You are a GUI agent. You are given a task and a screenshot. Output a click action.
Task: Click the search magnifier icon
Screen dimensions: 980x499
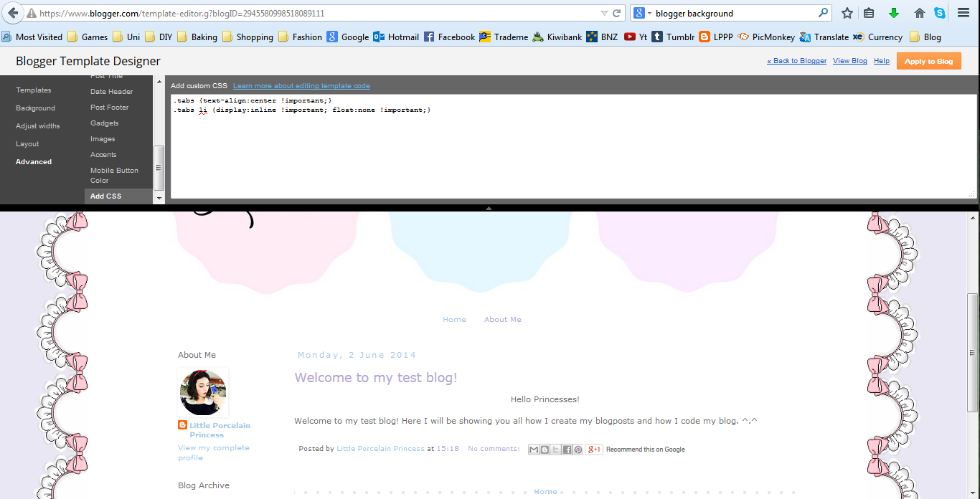(823, 13)
